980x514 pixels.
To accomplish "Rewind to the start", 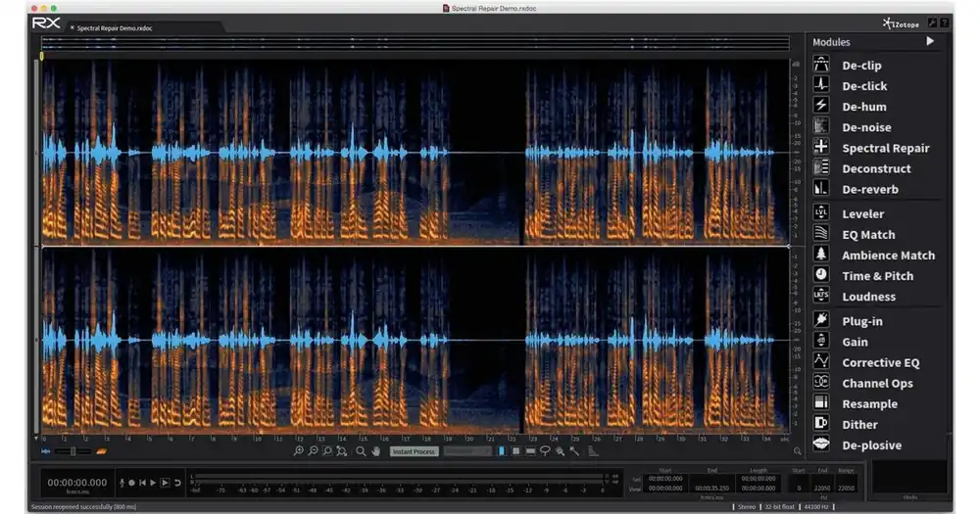I will click(x=142, y=483).
